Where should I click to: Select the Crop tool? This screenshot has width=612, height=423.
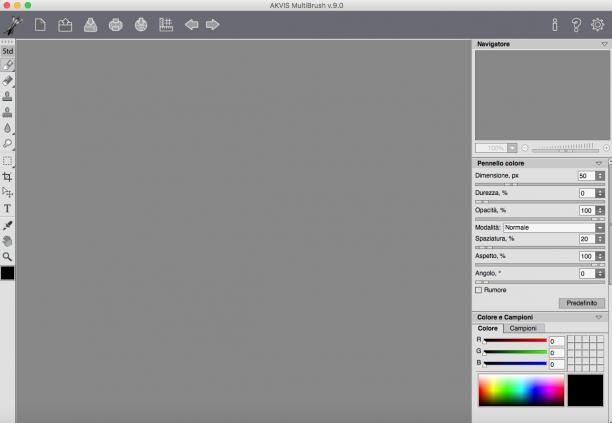click(7, 177)
